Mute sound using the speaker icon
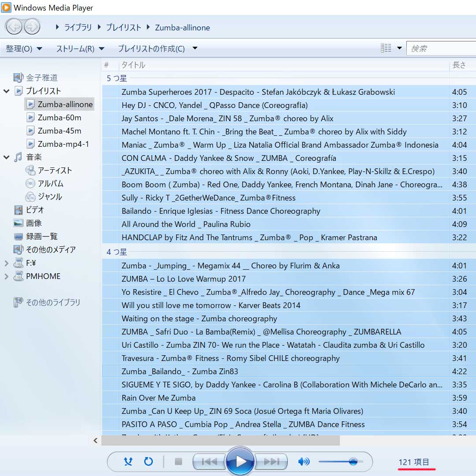476x476 pixels. [304, 462]
